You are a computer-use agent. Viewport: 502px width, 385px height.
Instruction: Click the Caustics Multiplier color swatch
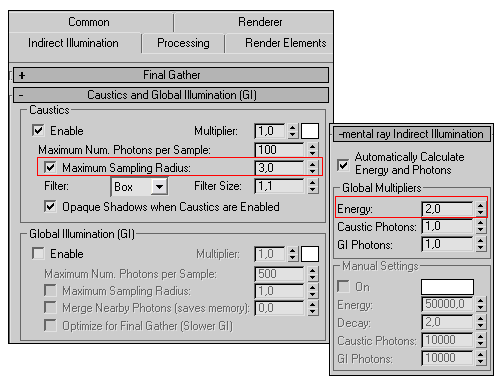pyautogui.click(x=310, y=131)
